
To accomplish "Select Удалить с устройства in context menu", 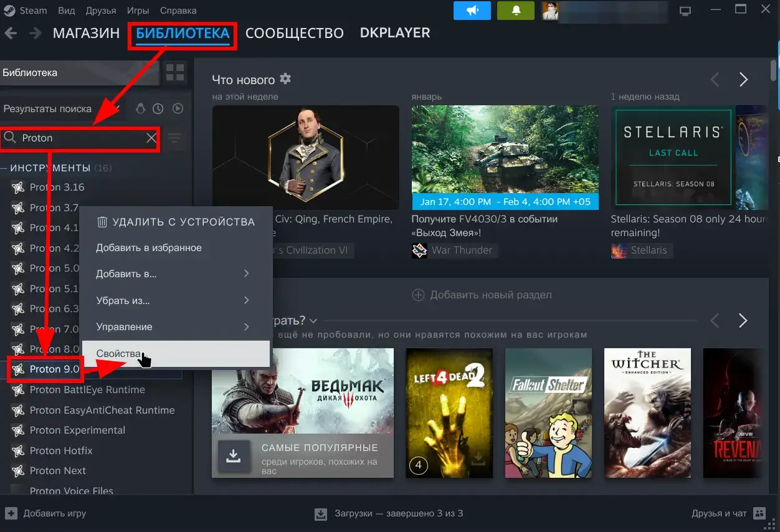I will coord(176,222).
